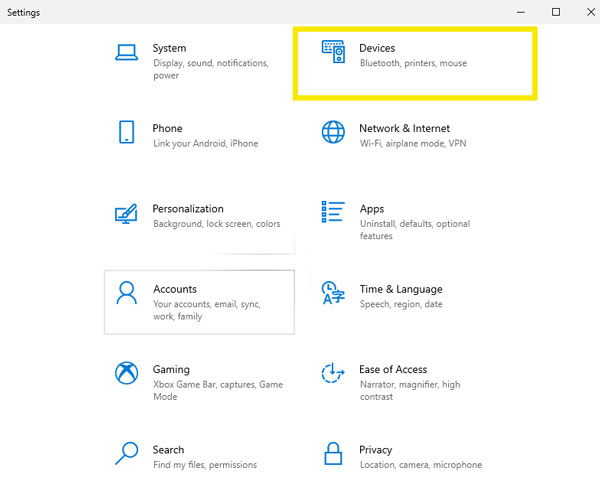Go to Phone settings title

[x=167, y=128]
